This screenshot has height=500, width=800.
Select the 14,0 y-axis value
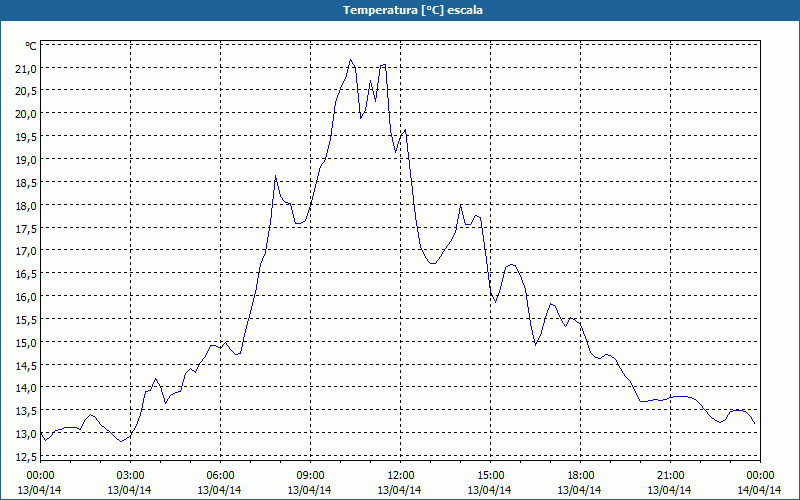pyautogui.click(x=26, y=388)
